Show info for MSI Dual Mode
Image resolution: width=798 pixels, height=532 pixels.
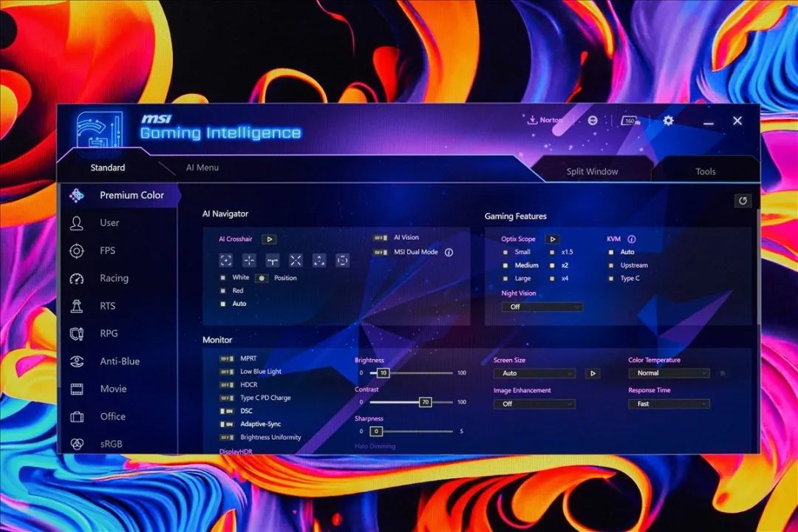point(449,252)
